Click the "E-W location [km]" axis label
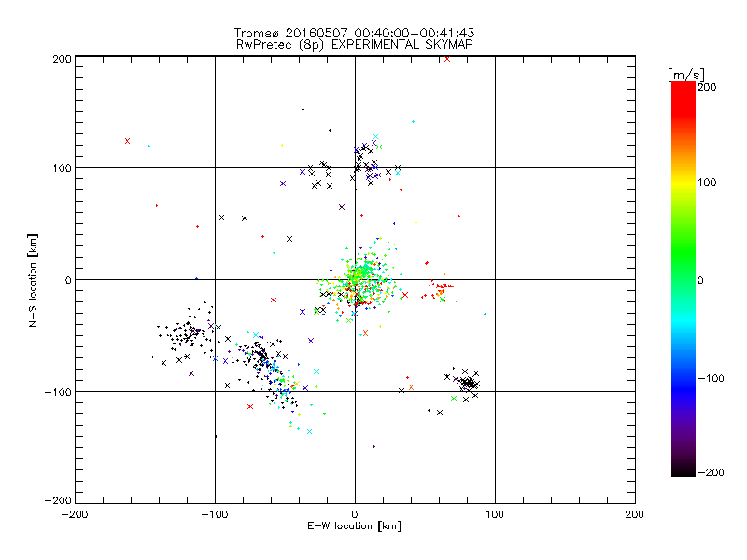The width and height of the screenshot is (747, 560). coord(354,525)
